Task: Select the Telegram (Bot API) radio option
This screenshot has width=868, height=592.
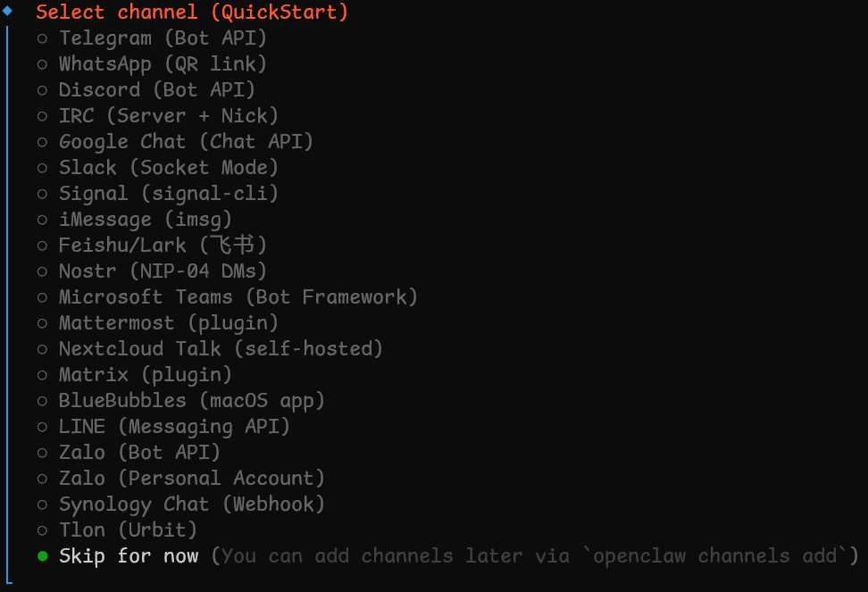Action: (162, 38)
